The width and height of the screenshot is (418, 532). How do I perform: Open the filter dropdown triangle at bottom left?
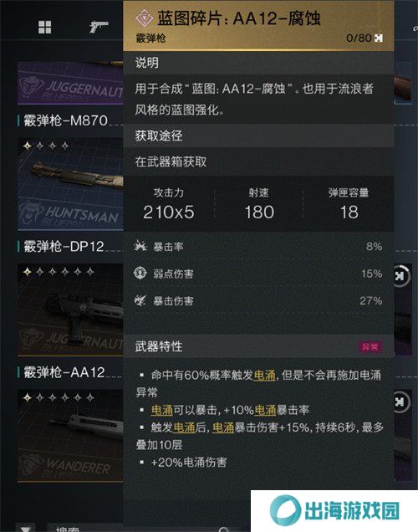tap(26, 529)
